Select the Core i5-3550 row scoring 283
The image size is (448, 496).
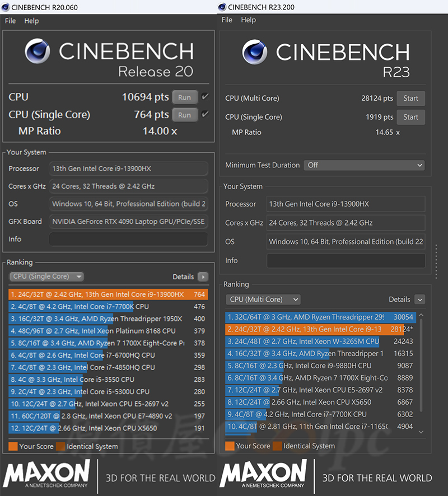[x=108, y=380]
